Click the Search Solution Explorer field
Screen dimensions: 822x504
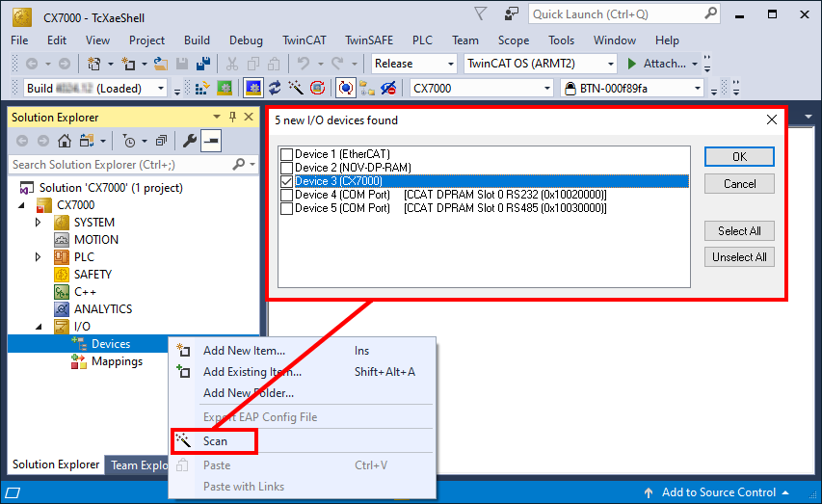pos(132,165)
